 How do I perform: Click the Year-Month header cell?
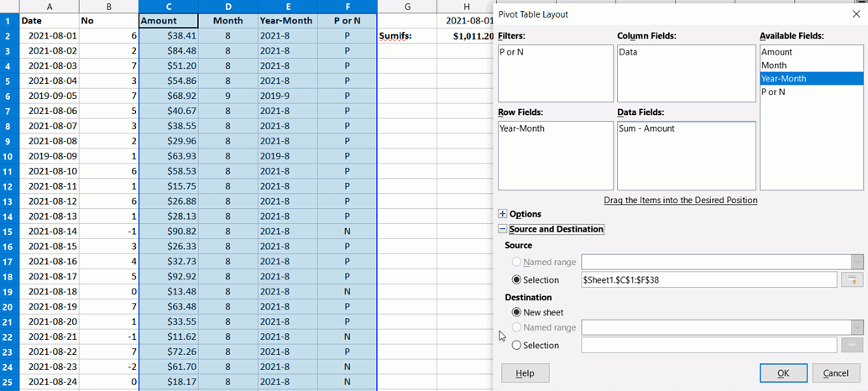click(288, 21)
